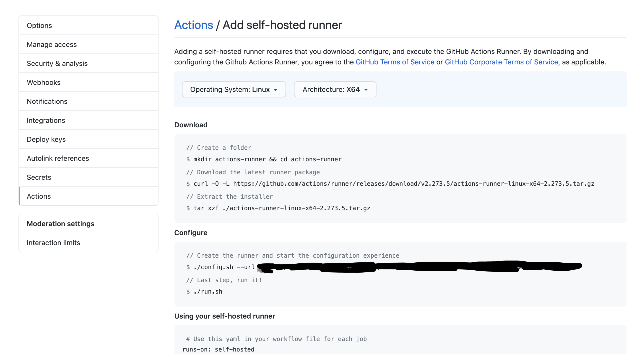Click the tar xzf extract command

click(x=281, y=208)
